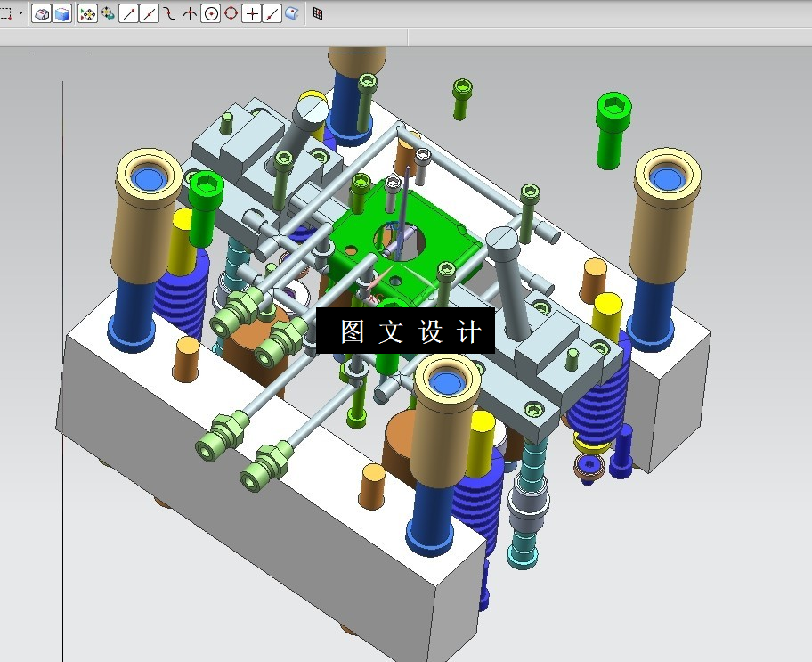Open the selection tool dropdown arrow
Image resolution: width=812 pixels, height=662 pixels.
click(20, 13)
